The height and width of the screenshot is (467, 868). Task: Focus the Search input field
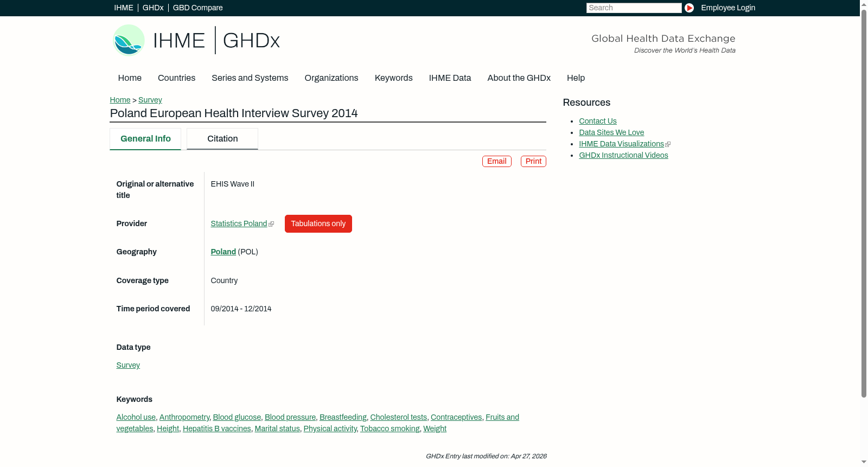(x=634, y=8)
